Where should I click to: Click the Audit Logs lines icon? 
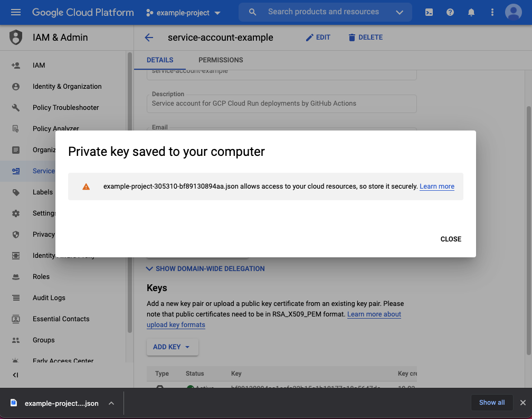click(16, 298)
